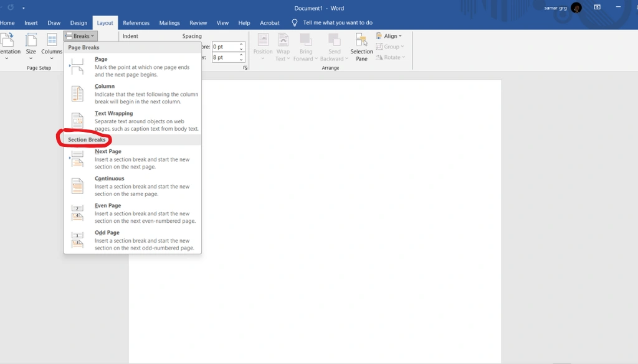Switch to the References tab
The height and width of the screenshot is (364, 638).
pyautogui.click(x=136, y=23)
